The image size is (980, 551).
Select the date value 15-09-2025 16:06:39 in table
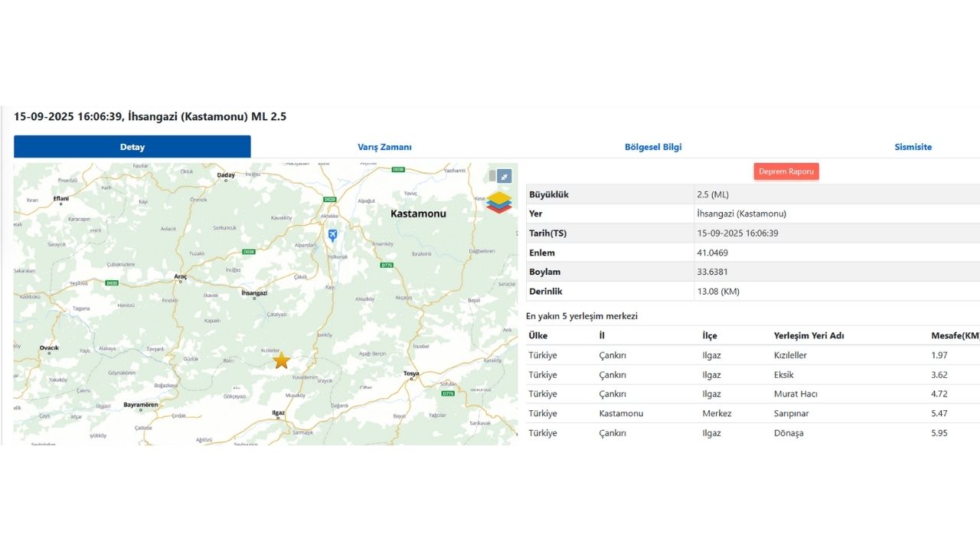point(737,233)
